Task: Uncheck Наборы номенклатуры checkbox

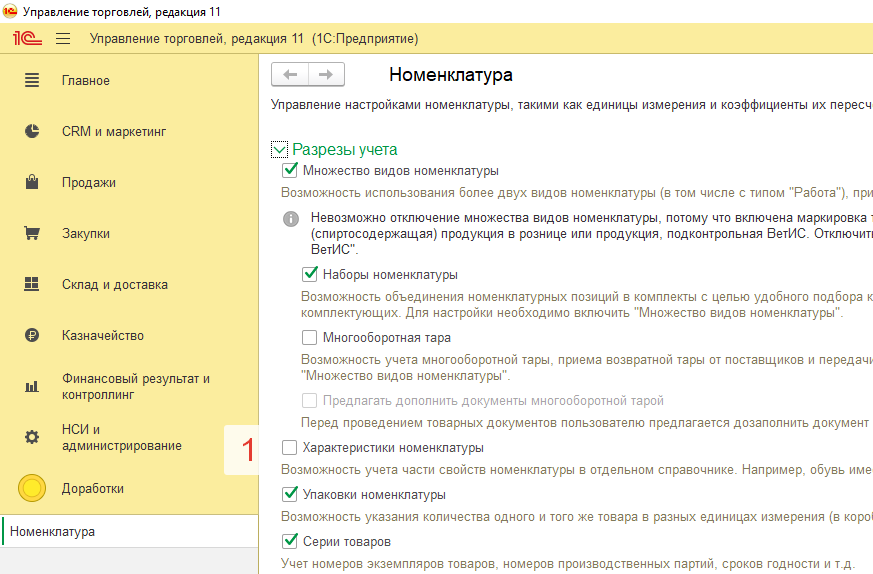Action: [x=310, y=274]
